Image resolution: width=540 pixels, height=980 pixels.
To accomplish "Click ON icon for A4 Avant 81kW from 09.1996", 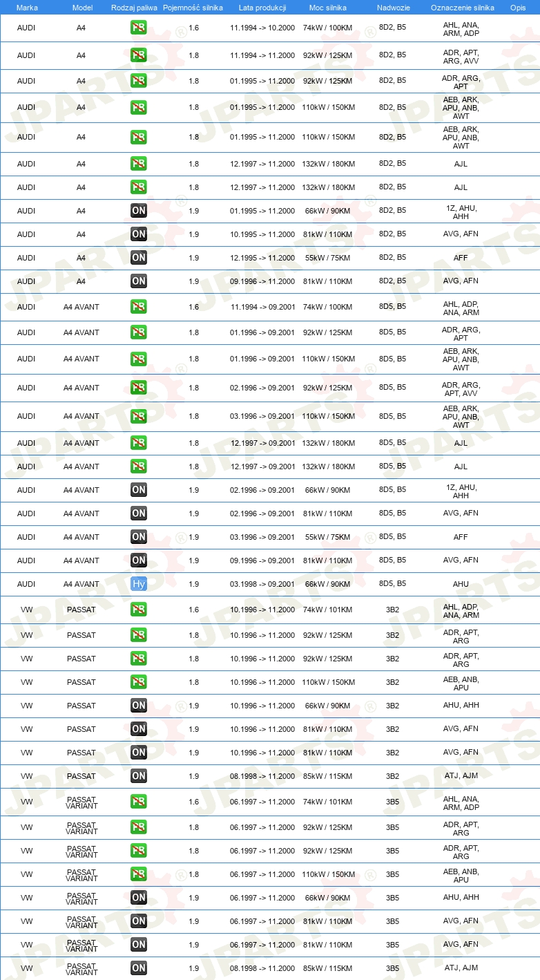I will (139, 560).
